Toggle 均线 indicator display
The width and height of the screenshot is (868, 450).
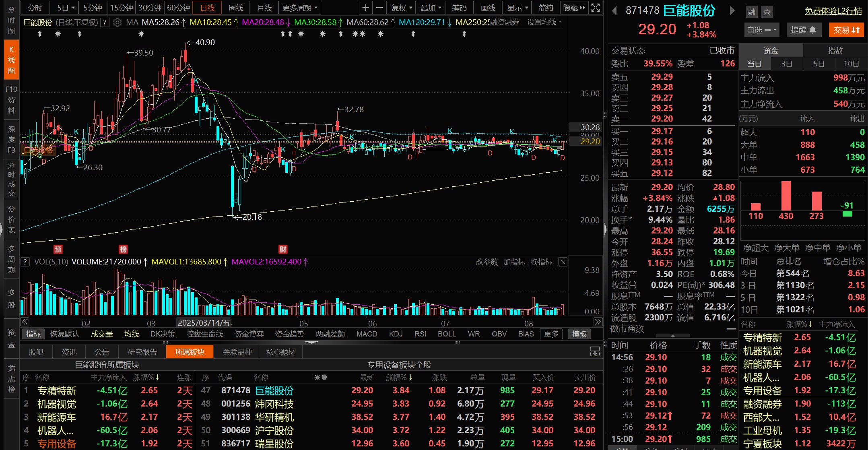(x=132, y=334)
